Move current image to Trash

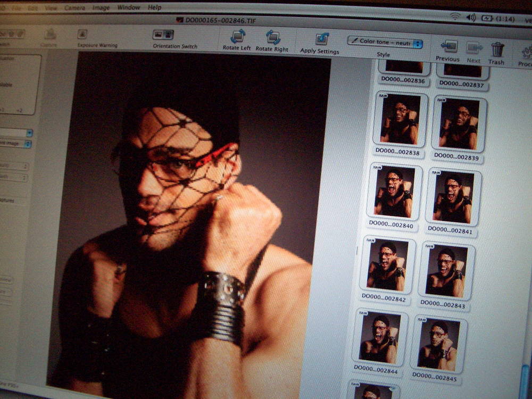point(497,50)
